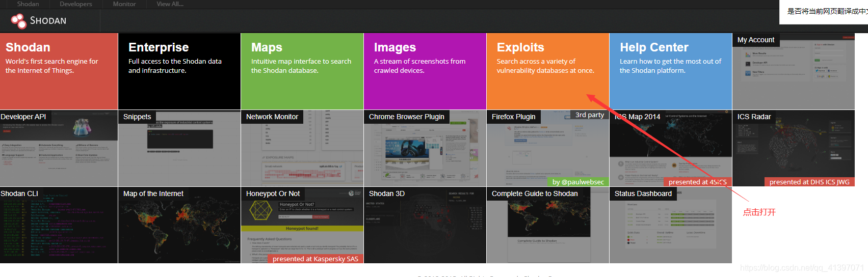Open the orange Exploits tile

548,71
